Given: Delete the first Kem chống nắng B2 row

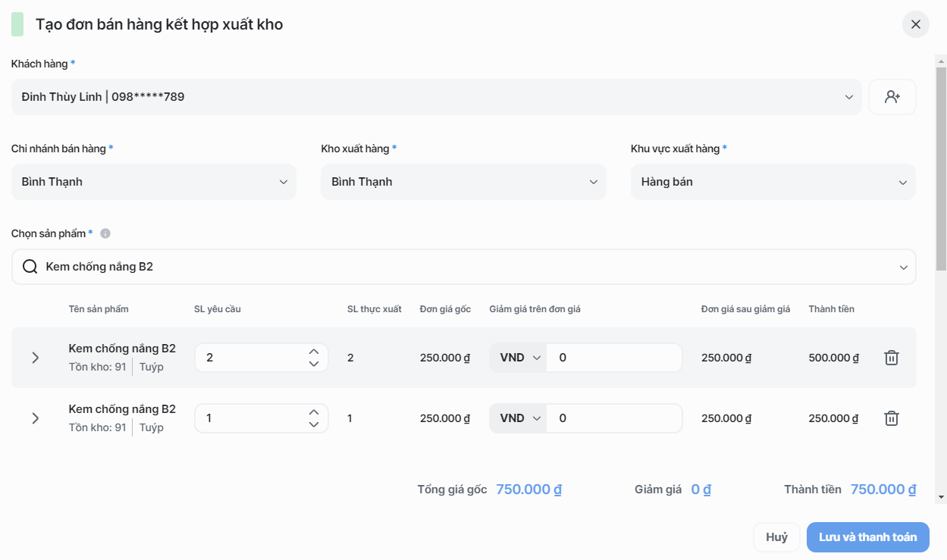Looking at the screenshot, I should coord(892,358).
